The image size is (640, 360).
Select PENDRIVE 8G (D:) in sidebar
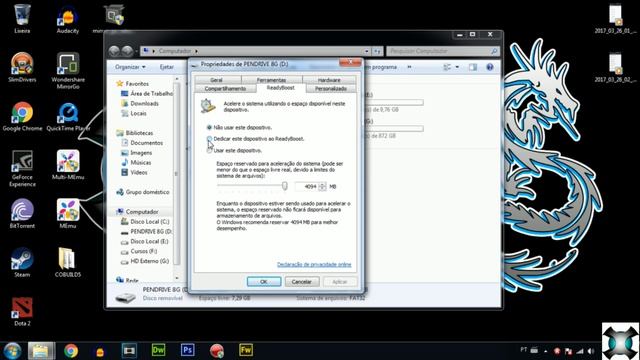147,231
